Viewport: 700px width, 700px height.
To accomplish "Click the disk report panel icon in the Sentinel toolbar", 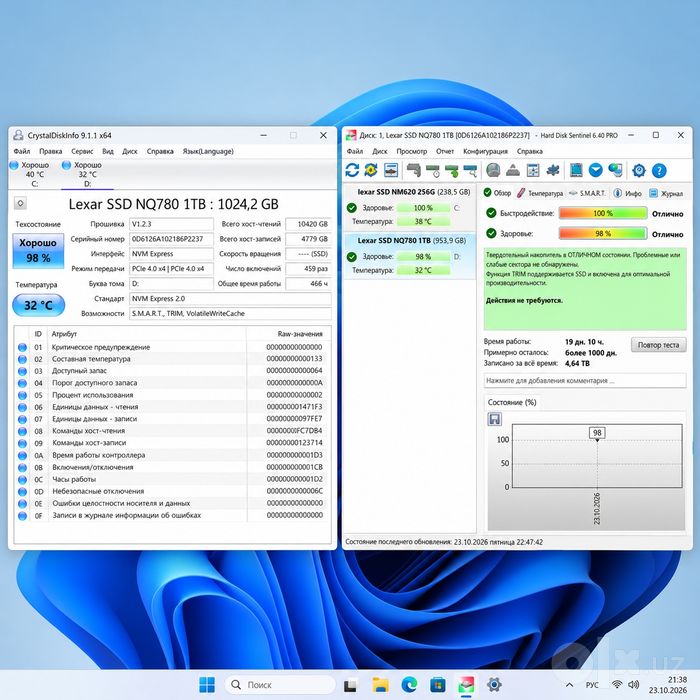I will (x=391, y=170).
